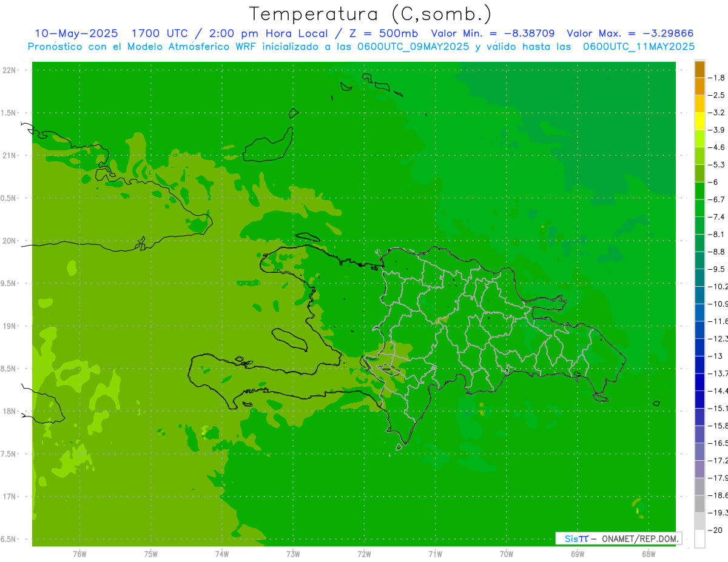Viewport: 728px width, 562px height.
Task: Click the color bar label "-20"
Action: pos(715,530)
